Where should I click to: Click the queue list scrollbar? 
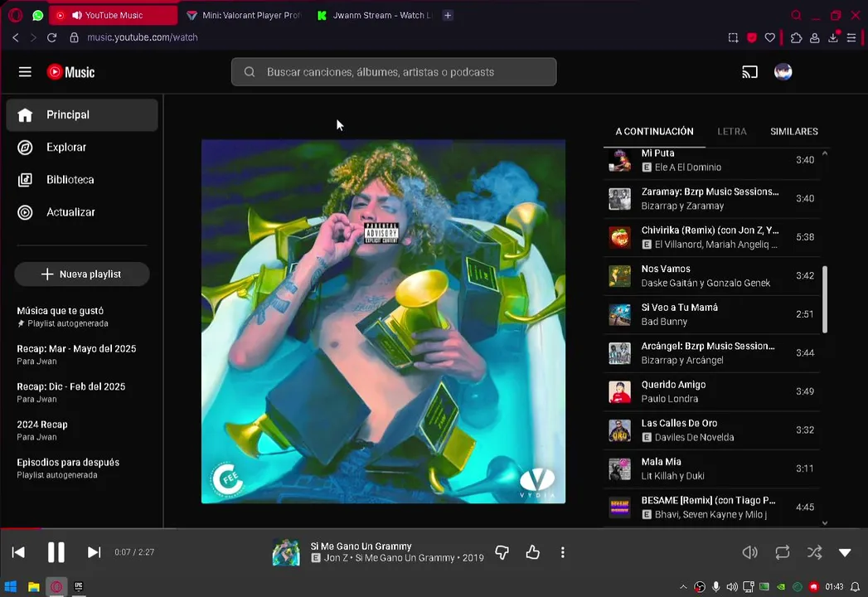click(x=825, y=299)
